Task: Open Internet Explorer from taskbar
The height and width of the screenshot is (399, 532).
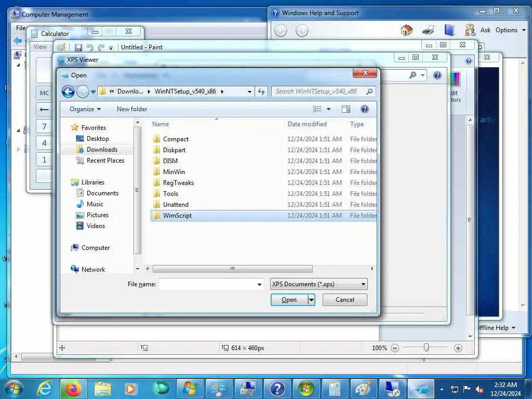Action: 45,389
